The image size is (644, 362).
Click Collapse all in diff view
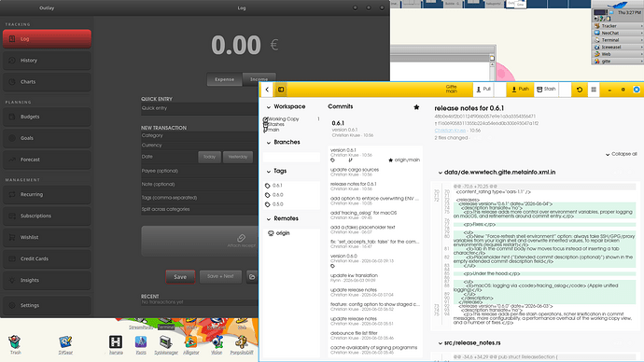621,154
